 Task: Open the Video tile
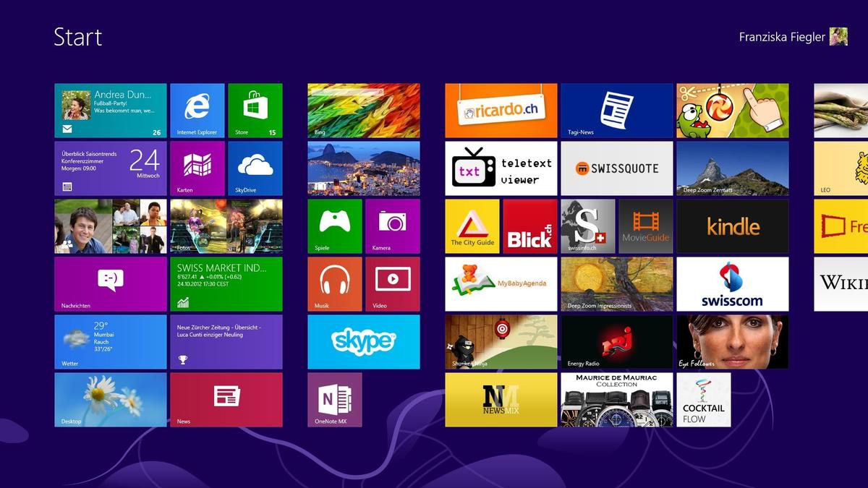(393, 284)
